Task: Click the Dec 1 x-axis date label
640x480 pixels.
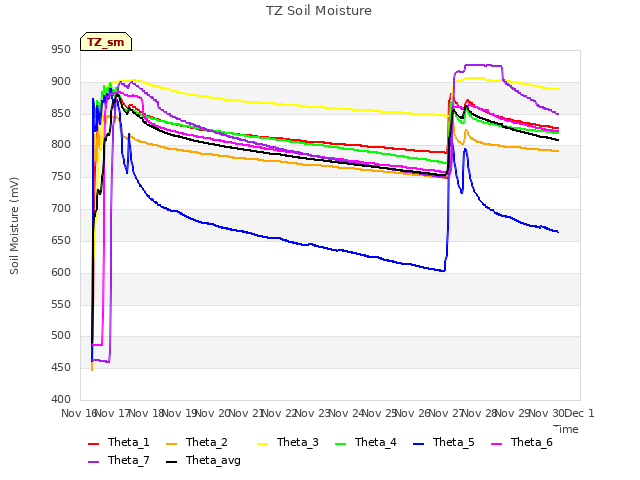Action: [x=580, y=413]
